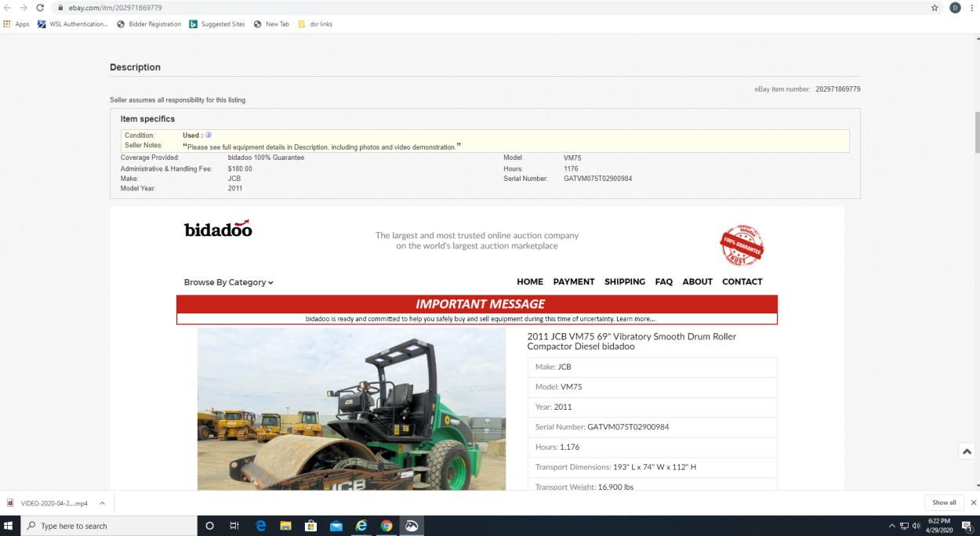
Task: Open the Chrome three-dot menu
Action: point(971,8)
